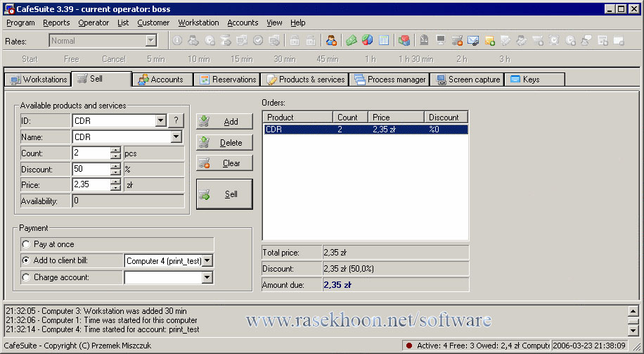Click the red status dot in status bar
Viewport: 644px width, 354px height.
[x=409, y=346]
